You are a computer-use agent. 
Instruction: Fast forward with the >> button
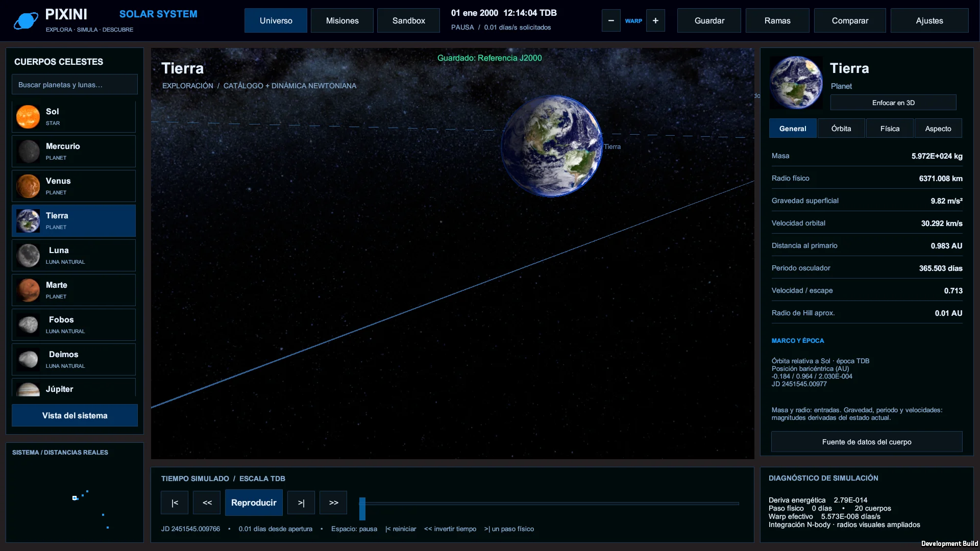click(x=333, y=503)
